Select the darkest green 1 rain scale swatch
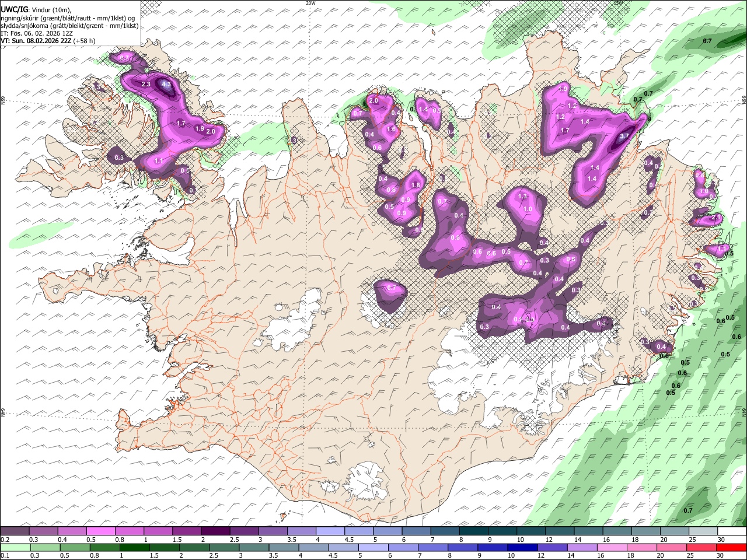Image resolution: width=747 pixels, height=560 pixels. (135, 548)
